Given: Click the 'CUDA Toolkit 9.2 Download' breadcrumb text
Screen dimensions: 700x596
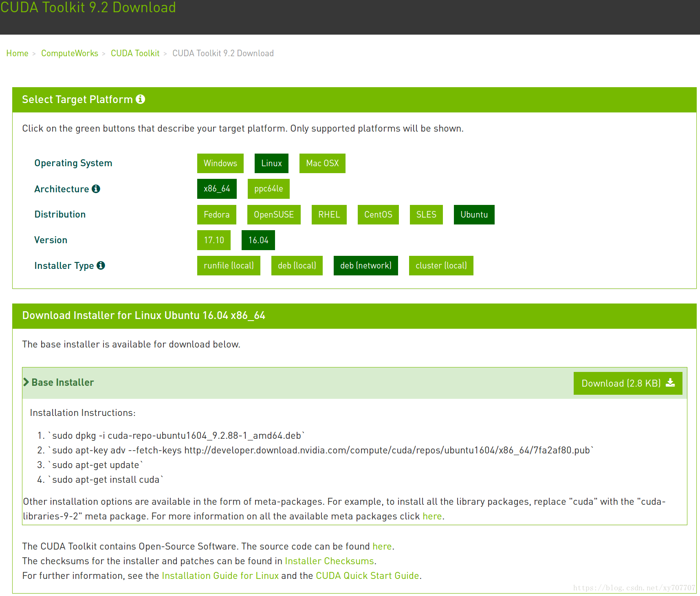Looking at the screenshot, I should [223, 53].
